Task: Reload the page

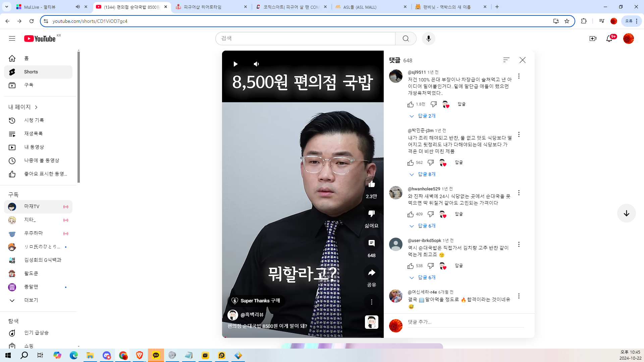Action: (32, 21)
